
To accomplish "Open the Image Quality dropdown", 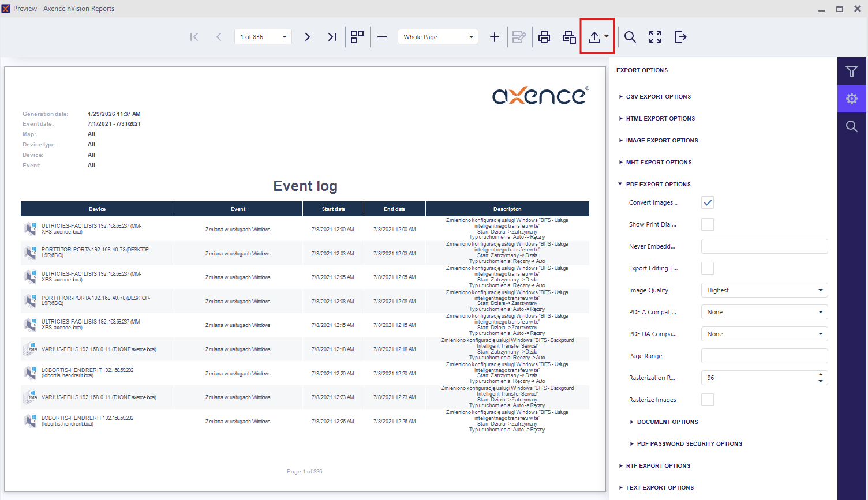I will click(x=764, y=290).
